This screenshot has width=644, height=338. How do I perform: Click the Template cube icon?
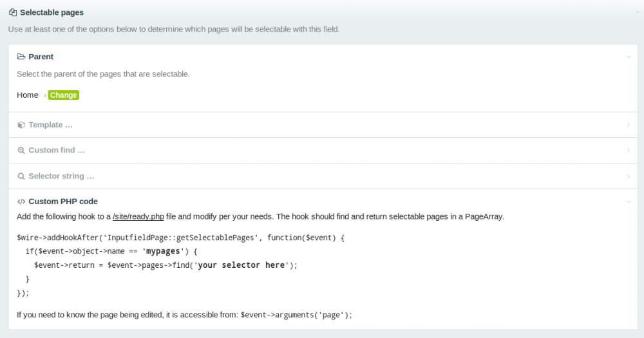pos(21,125)
